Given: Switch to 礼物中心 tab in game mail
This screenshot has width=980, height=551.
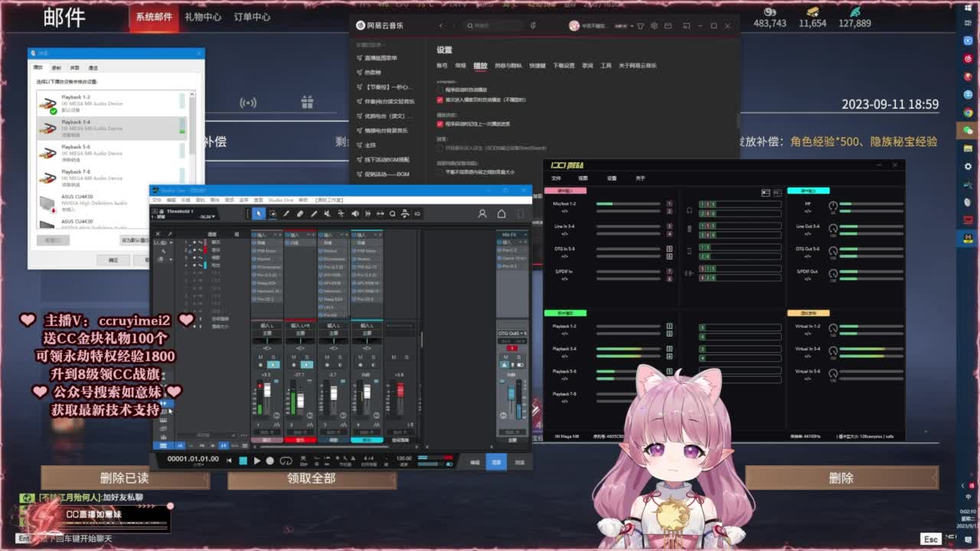Looking at the screenshot, I should (203, 17).
